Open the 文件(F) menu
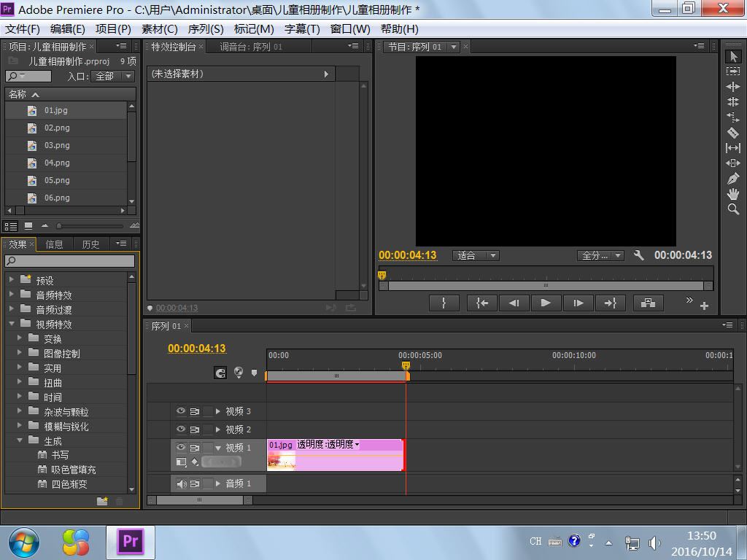 (x=23, y=29)
